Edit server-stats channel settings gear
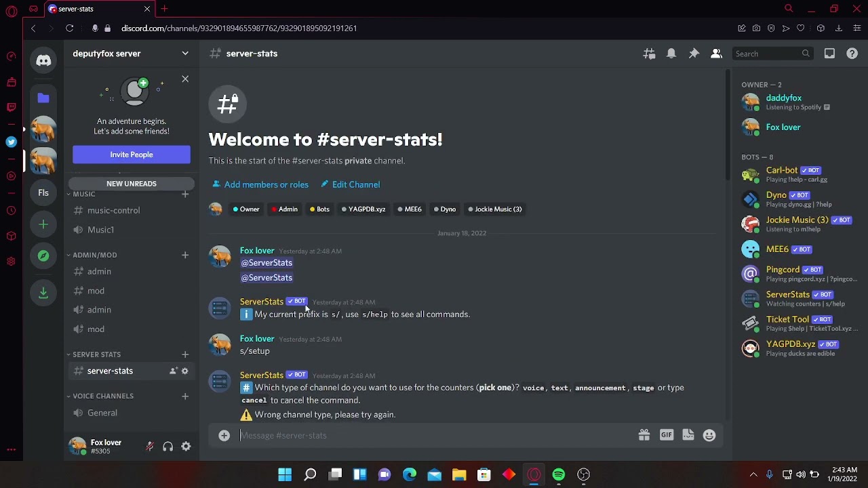Viewport: 868px width, 488px height. [184, 371]
